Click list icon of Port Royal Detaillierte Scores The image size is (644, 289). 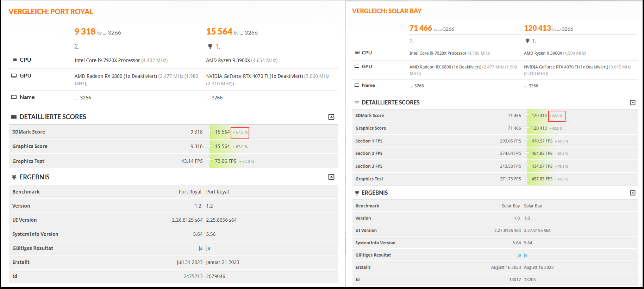14,117
